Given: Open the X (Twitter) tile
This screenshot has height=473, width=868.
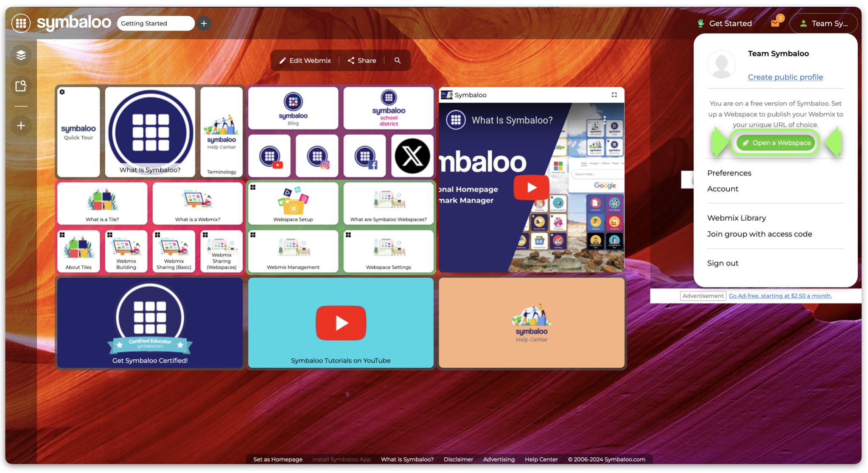Looking at the screenshot, I should (412, 156).
